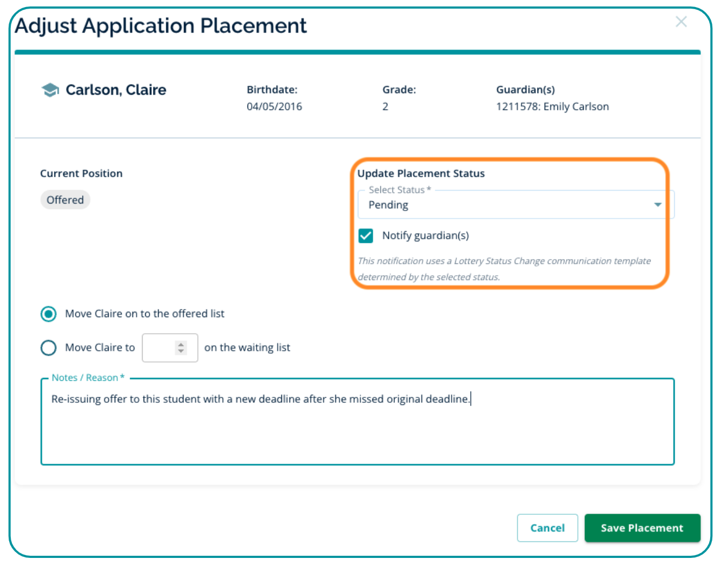728x566 pixels.
Task: Choose the move to waiting list radio
Action: pos(48,348)
